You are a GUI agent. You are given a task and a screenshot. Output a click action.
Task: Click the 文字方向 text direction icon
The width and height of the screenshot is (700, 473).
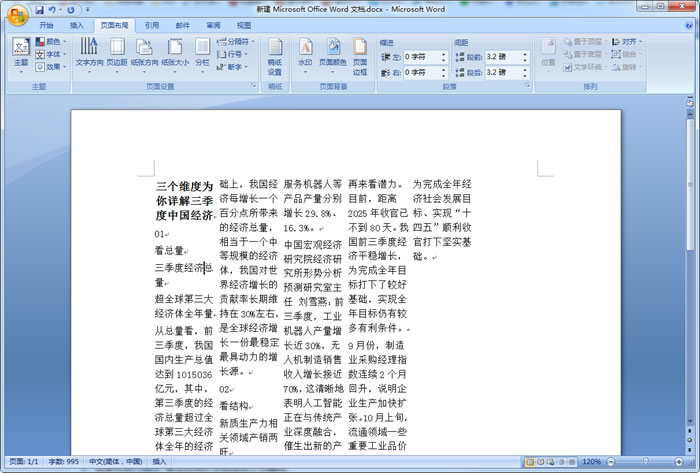(89, 52)
